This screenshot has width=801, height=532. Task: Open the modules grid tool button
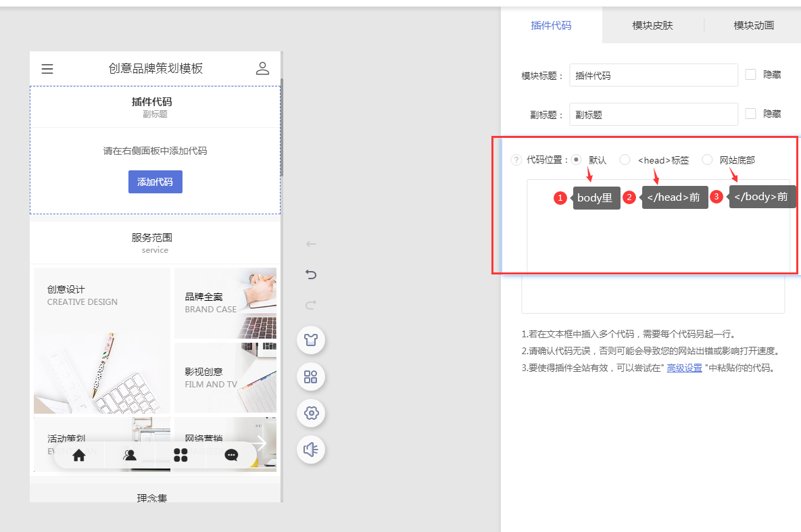click(311, 377)
